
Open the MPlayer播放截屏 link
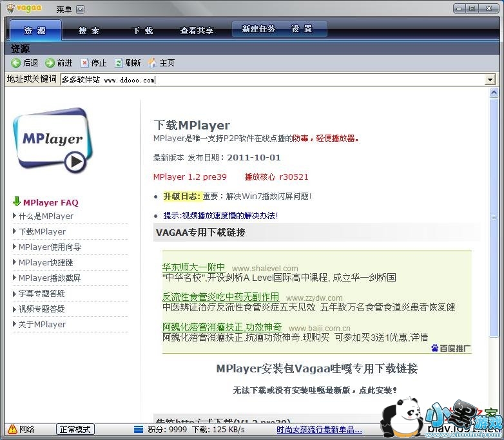tap(50, 278)
